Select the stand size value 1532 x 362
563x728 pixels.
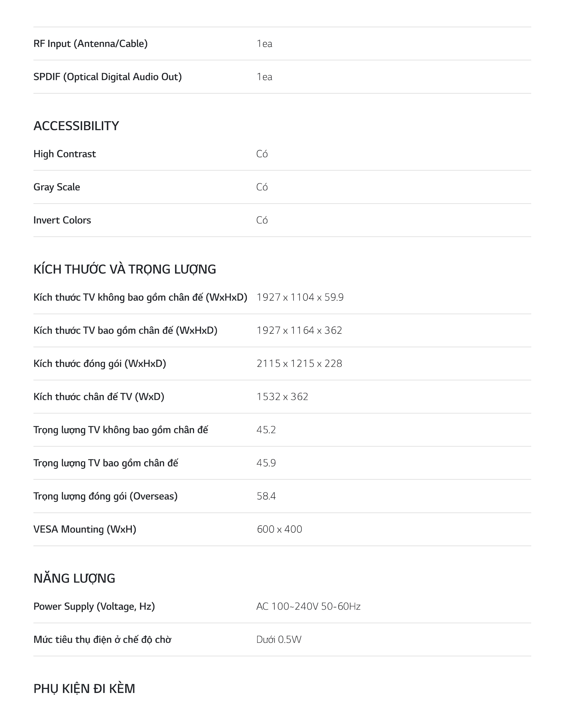[x=283, y=397]
